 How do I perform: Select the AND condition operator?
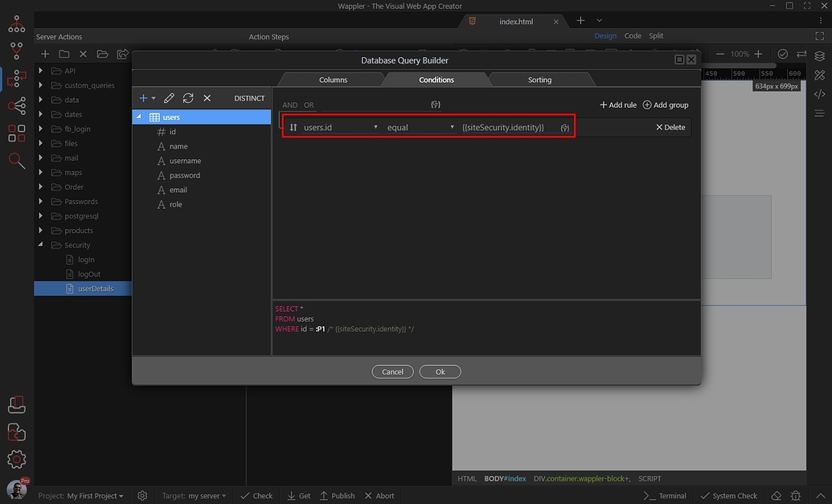(289, 105)
